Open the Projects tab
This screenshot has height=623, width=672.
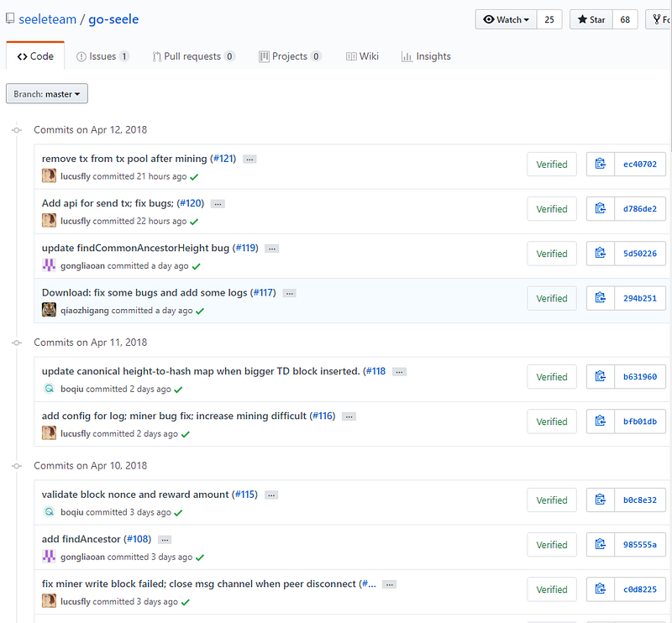tap(290, 56)
